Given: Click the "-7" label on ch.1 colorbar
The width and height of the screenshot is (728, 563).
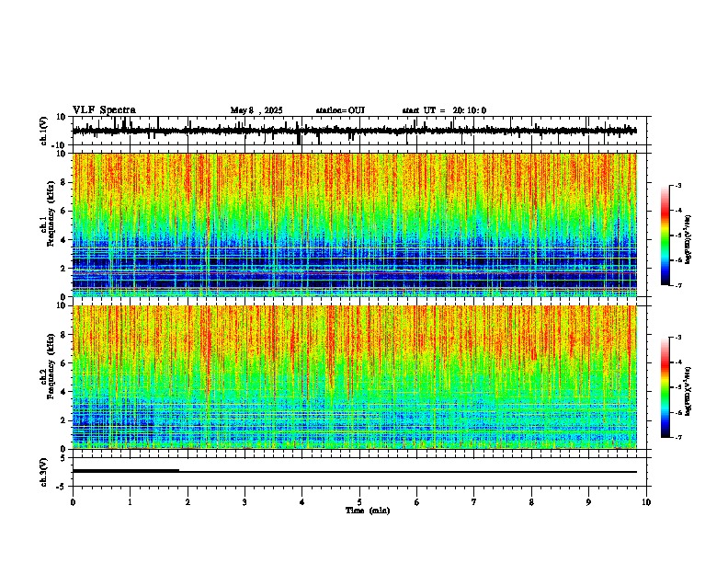Looking at the screenshot, I should point(677,285).
